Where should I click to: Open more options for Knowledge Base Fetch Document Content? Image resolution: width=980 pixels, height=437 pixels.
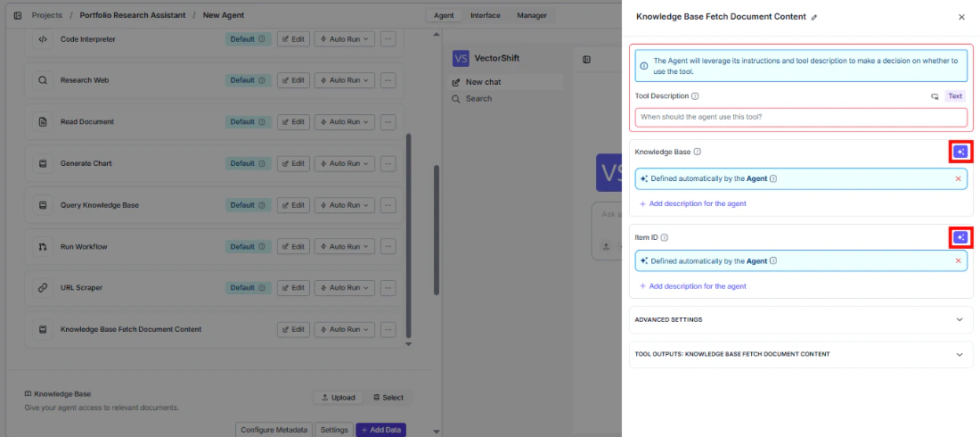coord(388,329)
